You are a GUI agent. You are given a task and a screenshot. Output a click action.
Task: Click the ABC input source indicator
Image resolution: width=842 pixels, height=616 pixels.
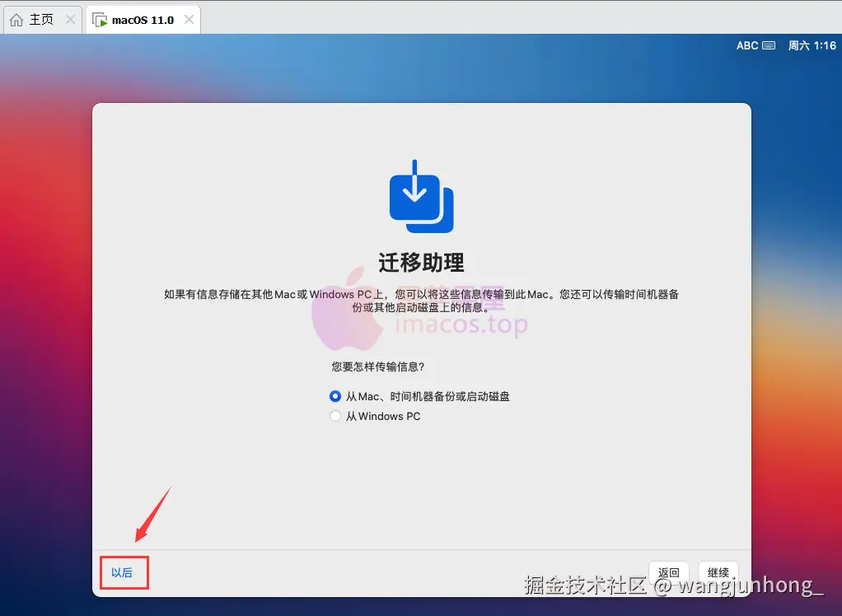[746, 46]
